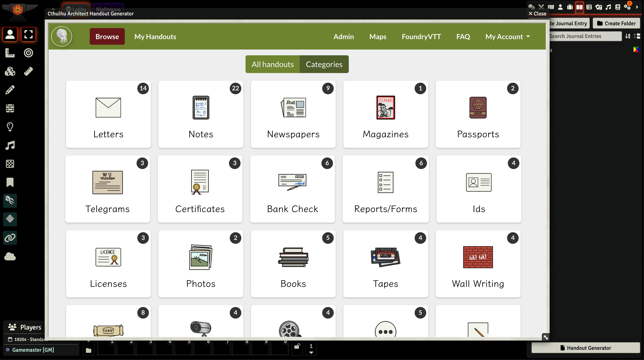Switch to the Categories tab

(x=324, y=64)
